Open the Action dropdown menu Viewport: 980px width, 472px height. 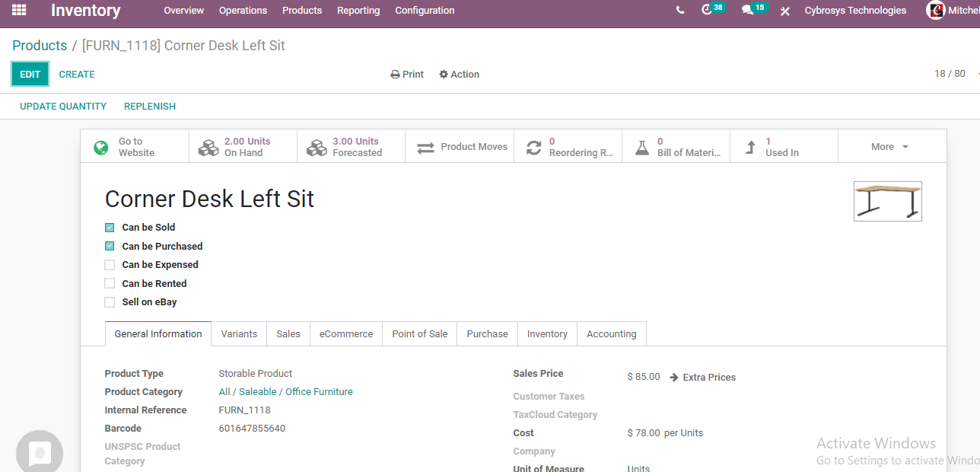[459, 75]
